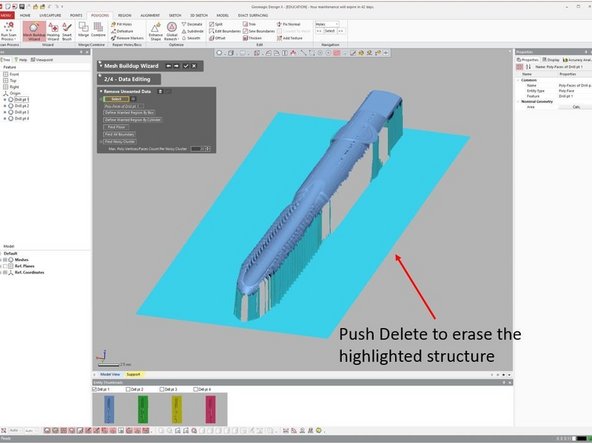Launch the Mesh Buildup Wizard tool
The image size is (592, 444).
pos(34,31)
